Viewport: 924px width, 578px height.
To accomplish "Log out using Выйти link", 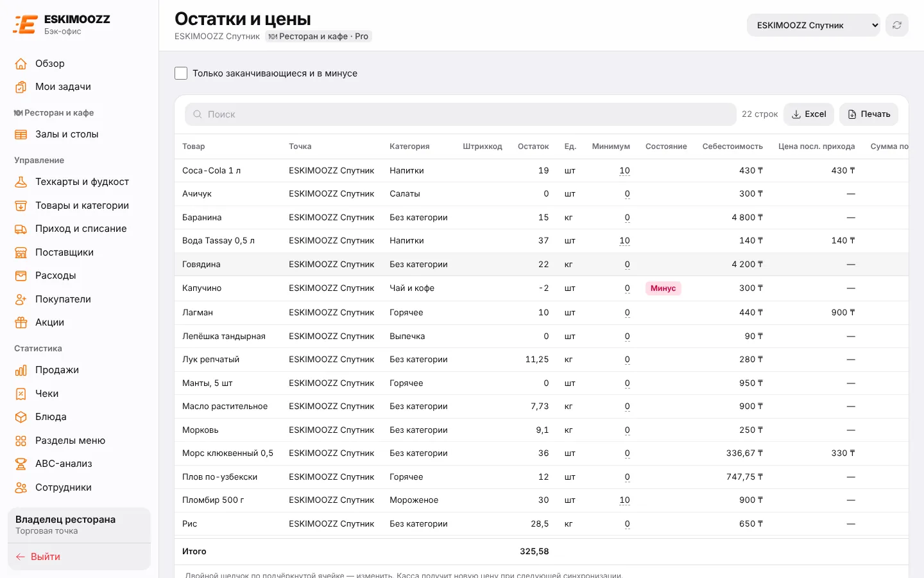I will tap(79, 557).
